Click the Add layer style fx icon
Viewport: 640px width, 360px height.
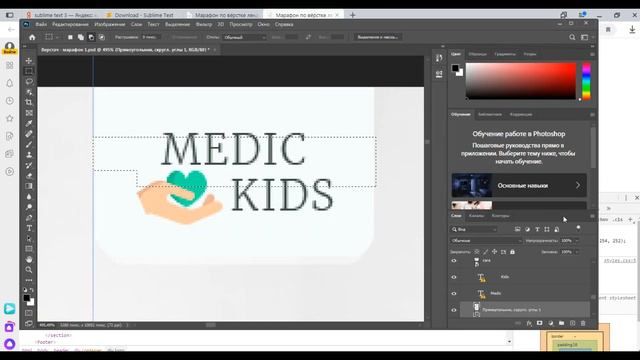529,323
